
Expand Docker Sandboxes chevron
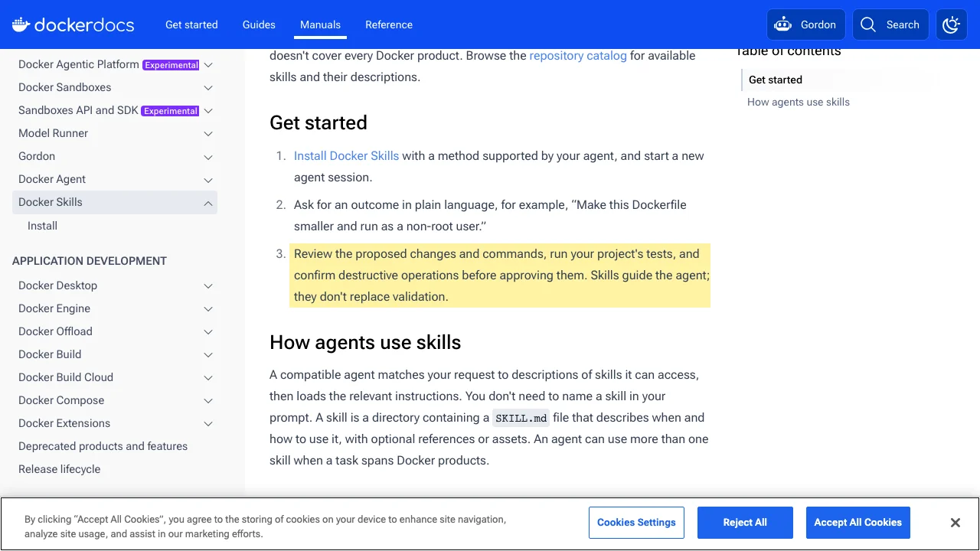click(208, 88)
